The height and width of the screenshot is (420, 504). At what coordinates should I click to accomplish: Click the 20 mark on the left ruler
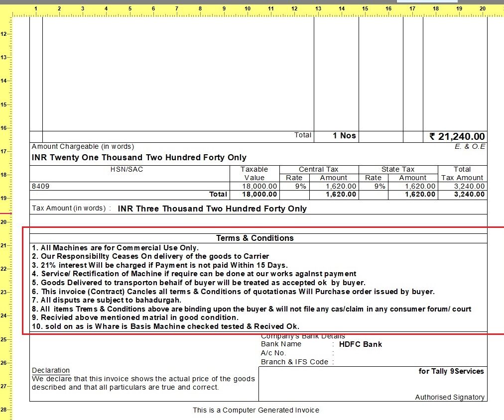3,222
